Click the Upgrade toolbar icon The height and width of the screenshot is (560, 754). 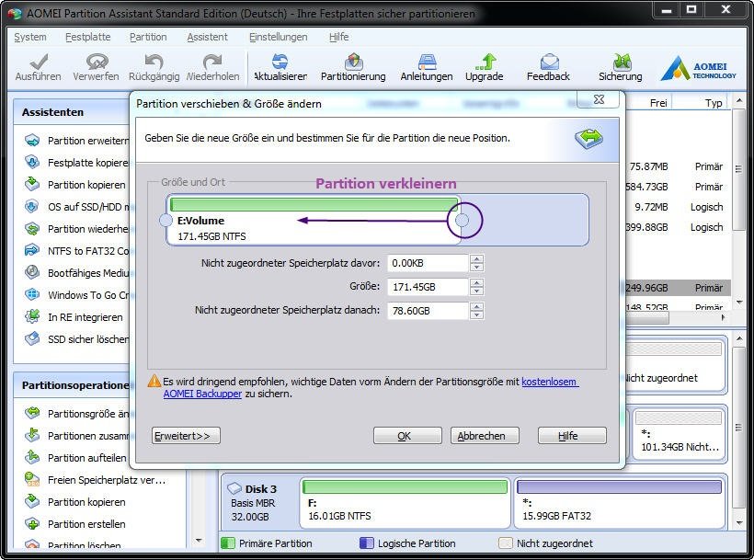486,62
